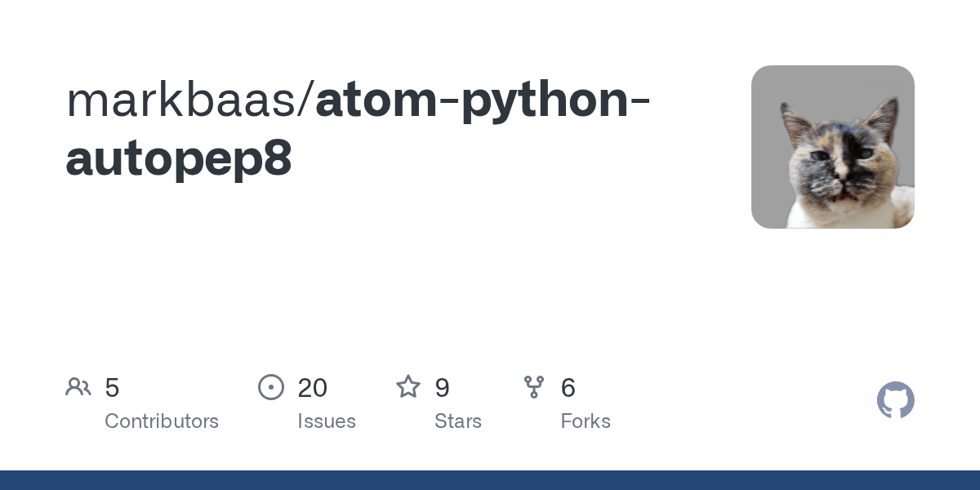Click the dark blue bottom bar
Screen dimensions: 980x490
click(490, 480)
